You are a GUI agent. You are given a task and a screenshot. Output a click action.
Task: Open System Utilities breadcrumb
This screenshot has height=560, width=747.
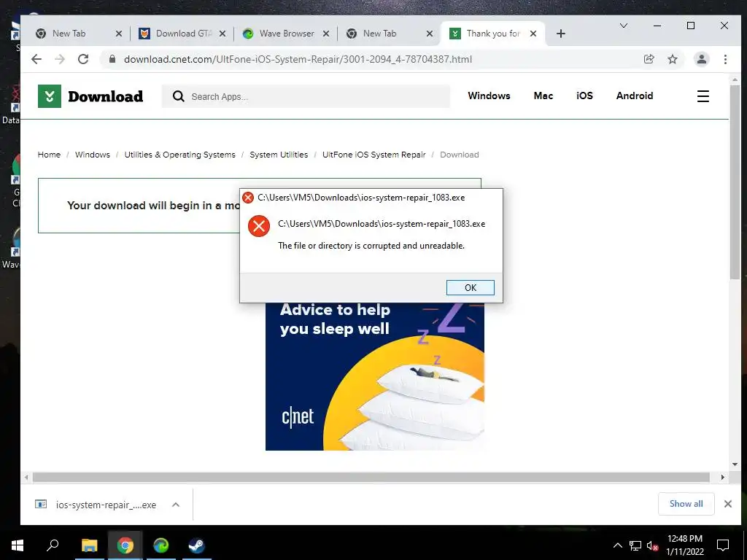point(279,155)
